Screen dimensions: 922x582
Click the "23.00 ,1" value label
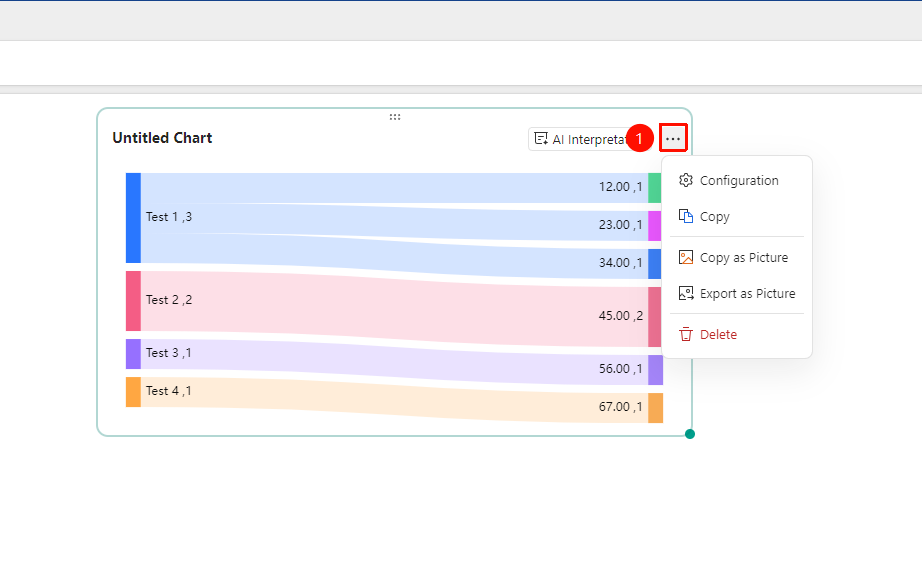pyautogui.click(x=621, y=225)
